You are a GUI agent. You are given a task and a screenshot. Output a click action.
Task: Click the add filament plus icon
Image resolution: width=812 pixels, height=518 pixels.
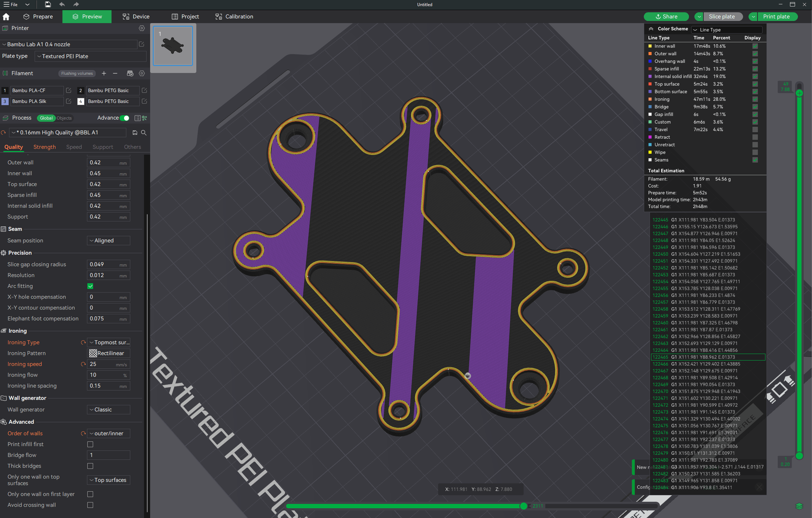[x=104, y=73]
